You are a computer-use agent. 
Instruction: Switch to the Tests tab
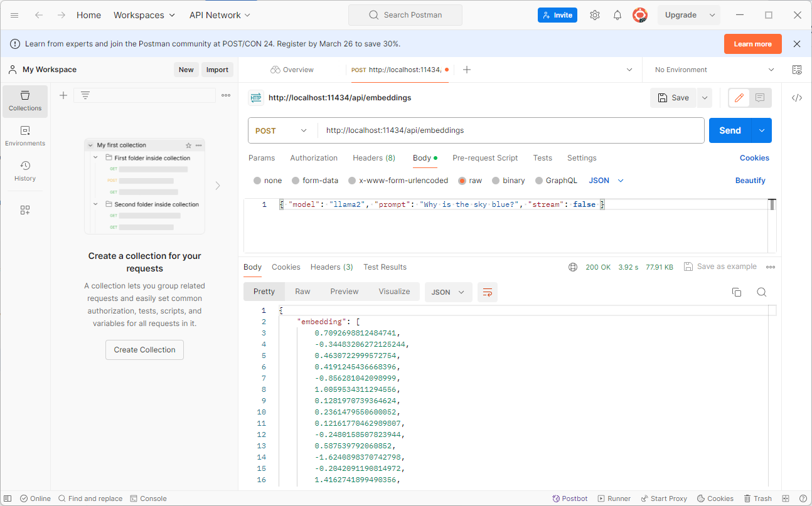click(x=543, y=158)
